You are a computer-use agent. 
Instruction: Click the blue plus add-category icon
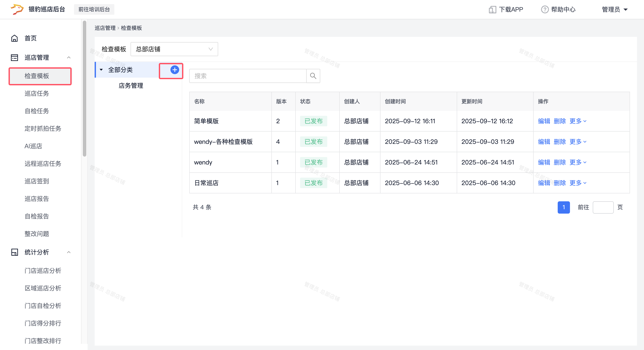175,70
